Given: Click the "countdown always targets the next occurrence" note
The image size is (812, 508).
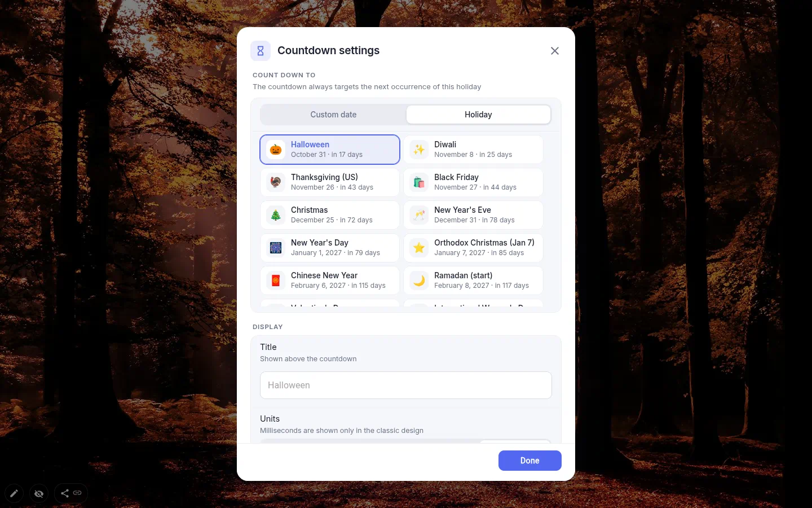Looking at the screenshot, I should 367,87.
